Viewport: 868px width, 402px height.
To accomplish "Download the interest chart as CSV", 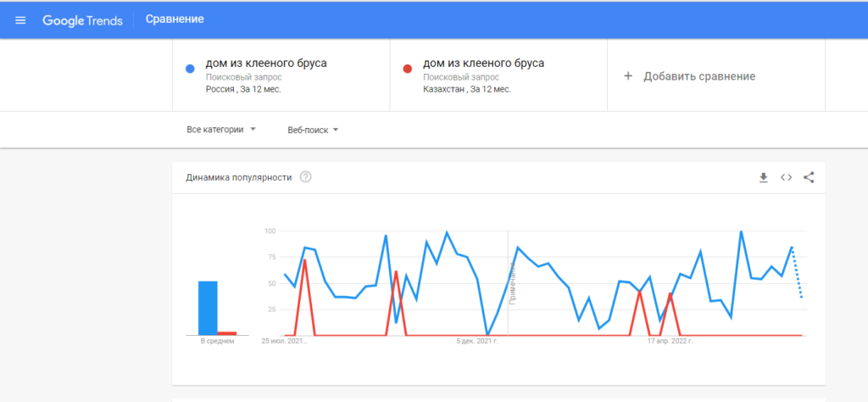I will click(763, 177).
